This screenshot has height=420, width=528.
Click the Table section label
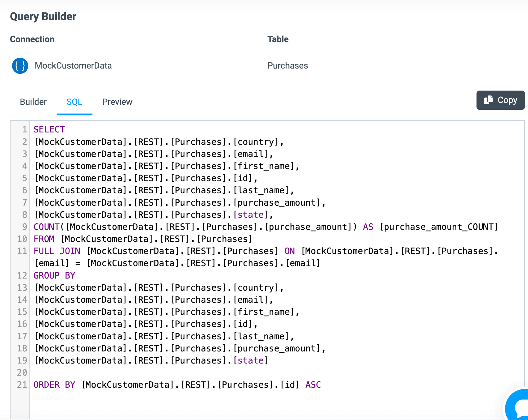pos(278,39)
